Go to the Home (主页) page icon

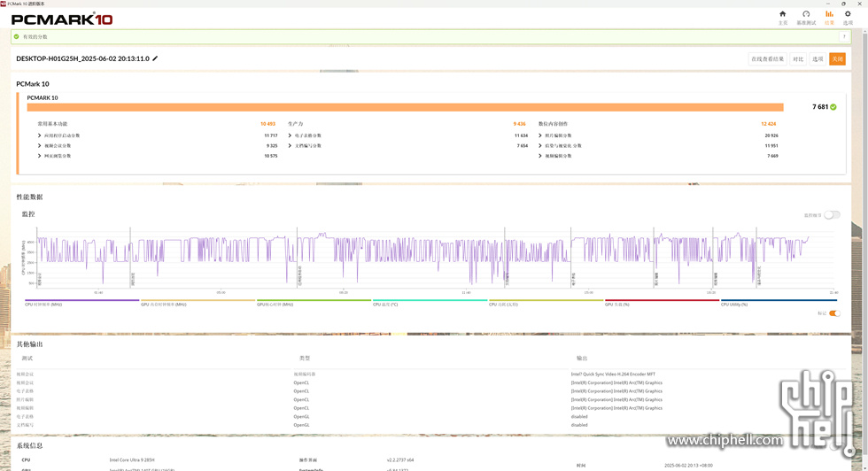pyautogui.click(x=782, y=14)
